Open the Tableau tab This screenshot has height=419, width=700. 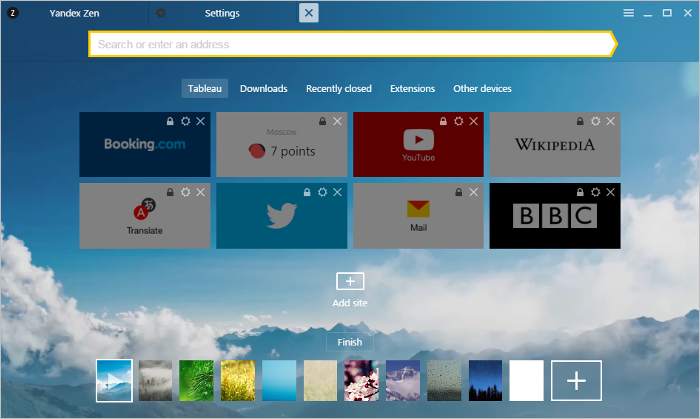[204, 88]
